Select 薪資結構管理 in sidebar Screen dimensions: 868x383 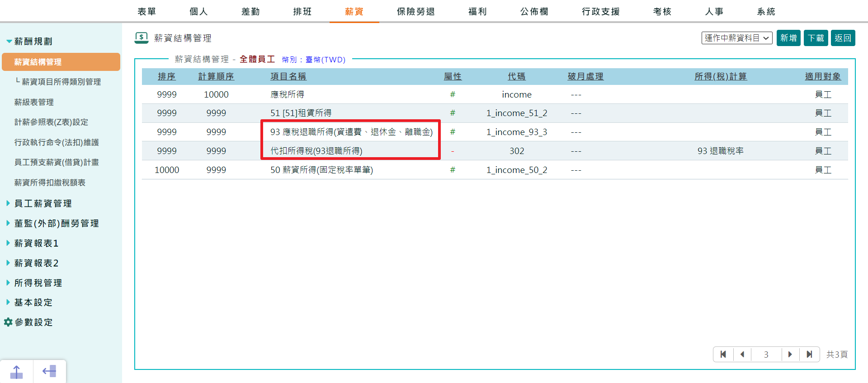61,62
